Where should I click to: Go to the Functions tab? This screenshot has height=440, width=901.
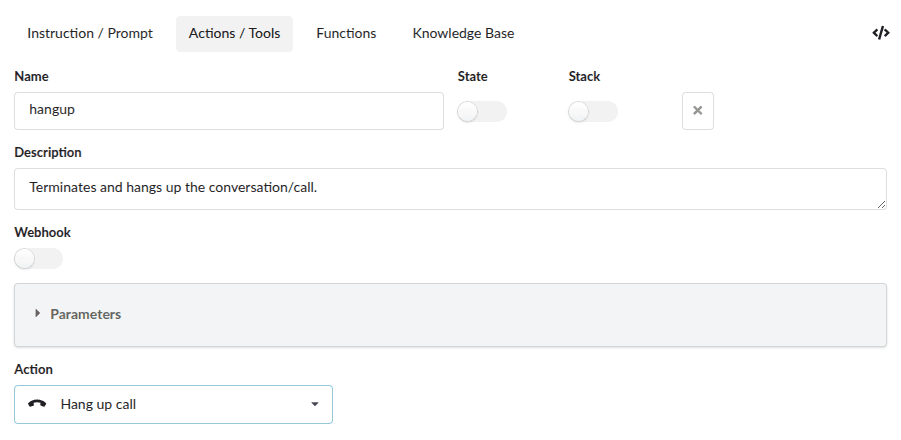pyautogui.click(x=346, y=33)
